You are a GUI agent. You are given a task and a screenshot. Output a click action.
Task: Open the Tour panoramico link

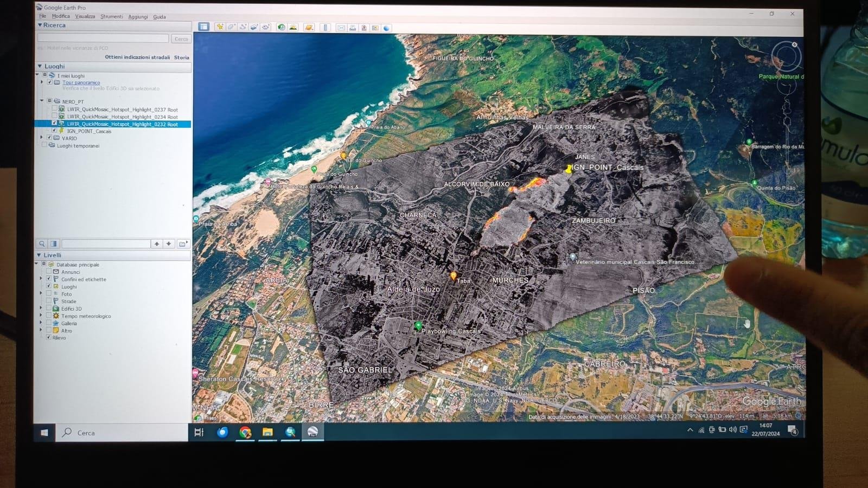pos(81,82)
